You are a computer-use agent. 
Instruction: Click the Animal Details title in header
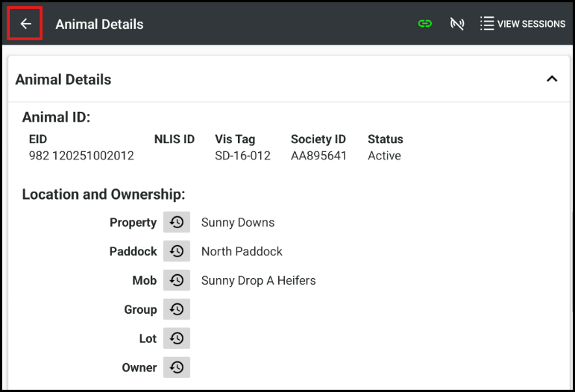pyautogui.click(x=99, y=24)
